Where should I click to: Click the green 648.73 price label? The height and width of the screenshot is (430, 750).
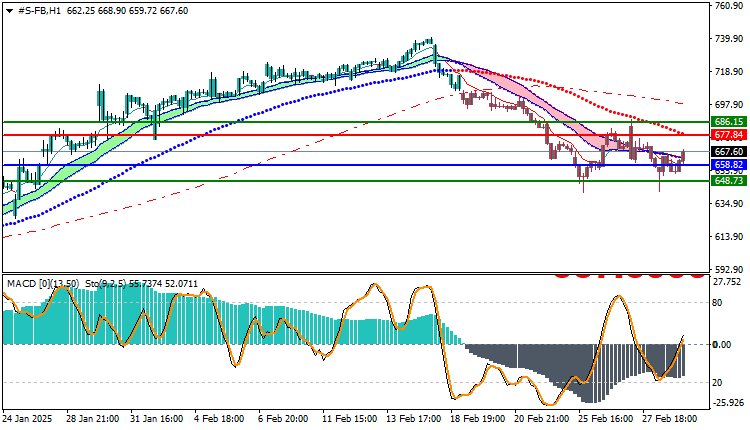point(729,181)
